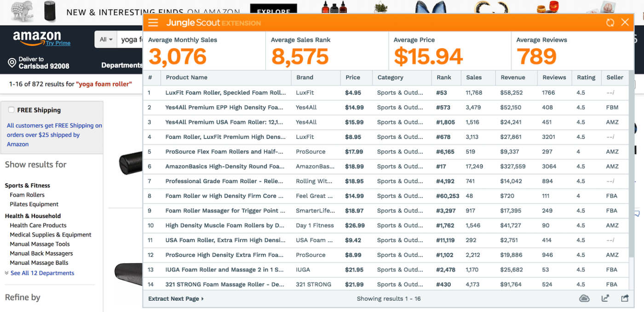Click the cloud icon in Jungle Scout footer
644x312 pixels.
coord(584,299)
